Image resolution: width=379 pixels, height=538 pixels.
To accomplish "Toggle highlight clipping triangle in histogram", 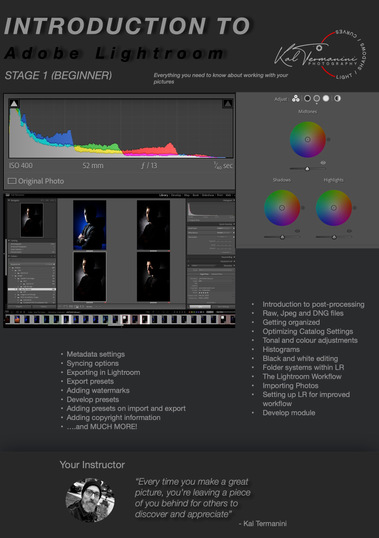I will point(228,104).
